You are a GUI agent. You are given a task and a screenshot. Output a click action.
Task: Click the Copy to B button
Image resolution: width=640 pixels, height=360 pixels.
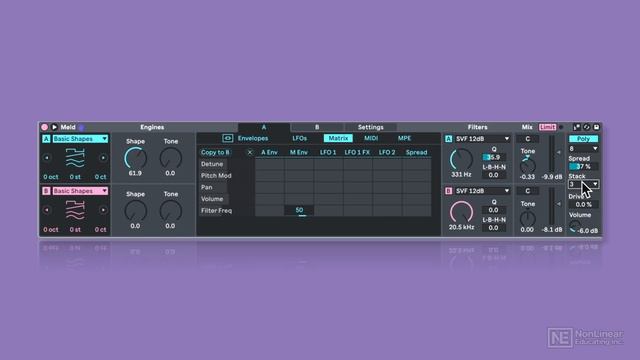pyautogui.click(x=215, y=152)
